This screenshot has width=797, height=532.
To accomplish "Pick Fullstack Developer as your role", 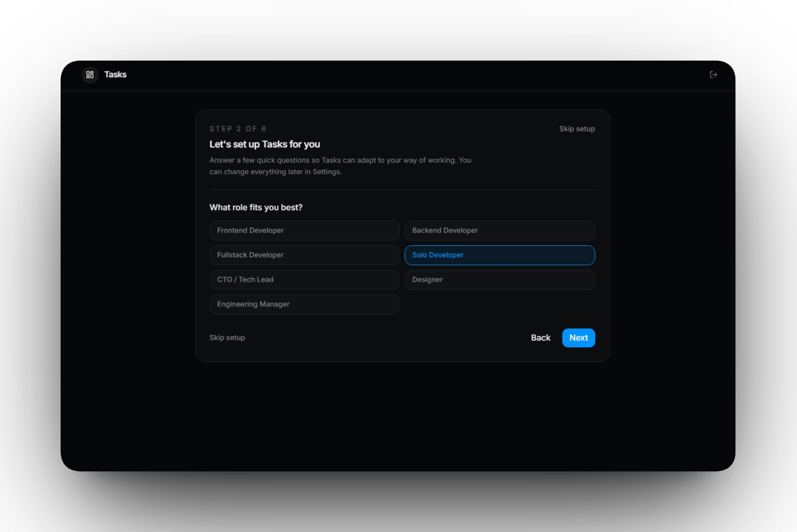I will point(304,255).
